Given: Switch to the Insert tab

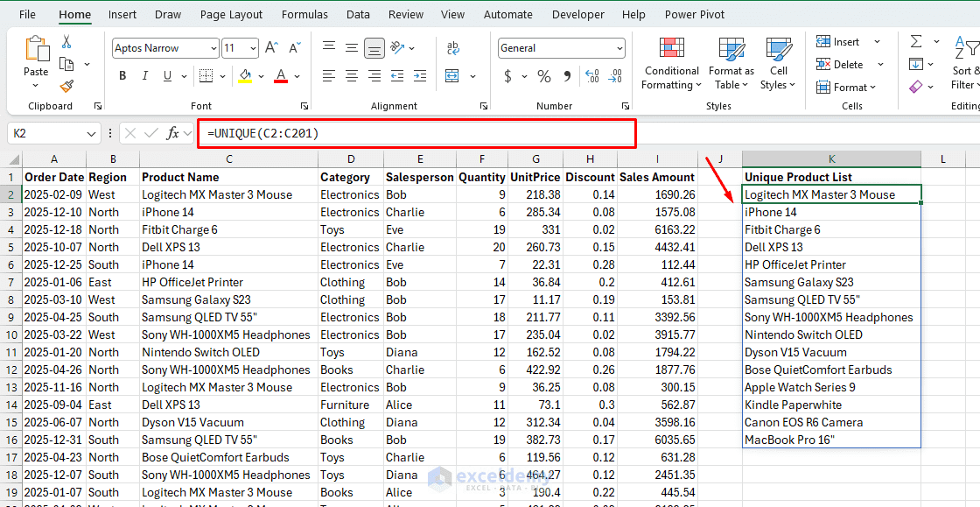Looking at the screenshot, I should tap(122, 14).
